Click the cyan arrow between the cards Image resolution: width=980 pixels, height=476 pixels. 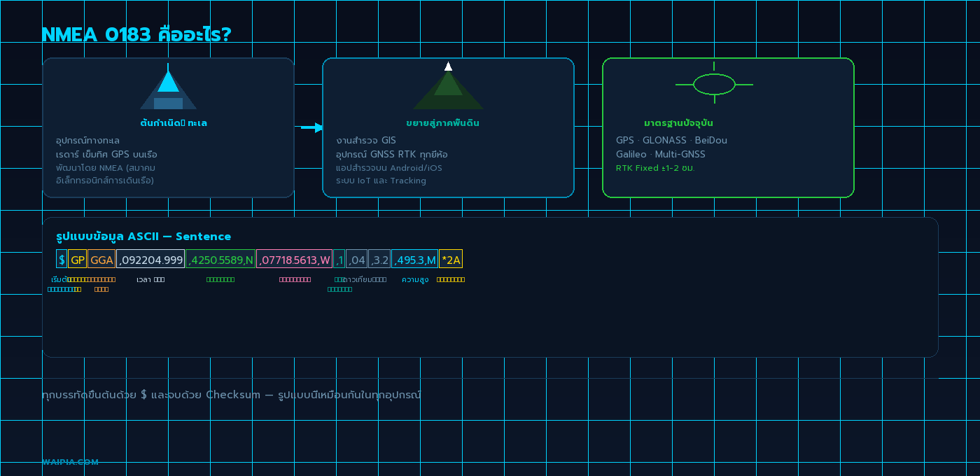click(311, 127)
